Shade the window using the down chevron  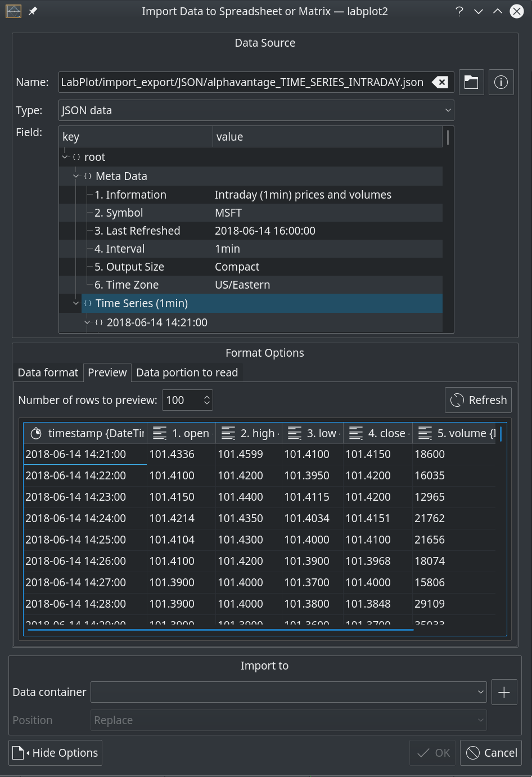coord(478,11)
